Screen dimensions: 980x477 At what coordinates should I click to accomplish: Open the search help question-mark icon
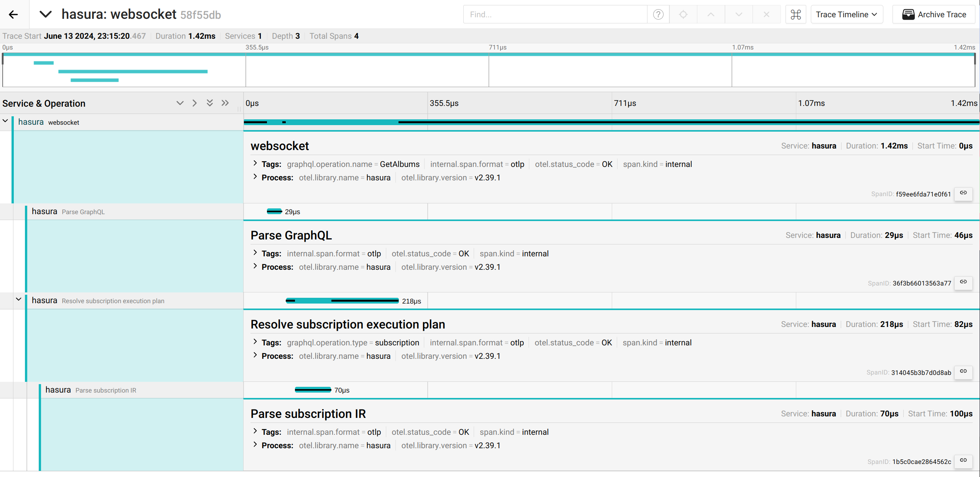[658, 14]
